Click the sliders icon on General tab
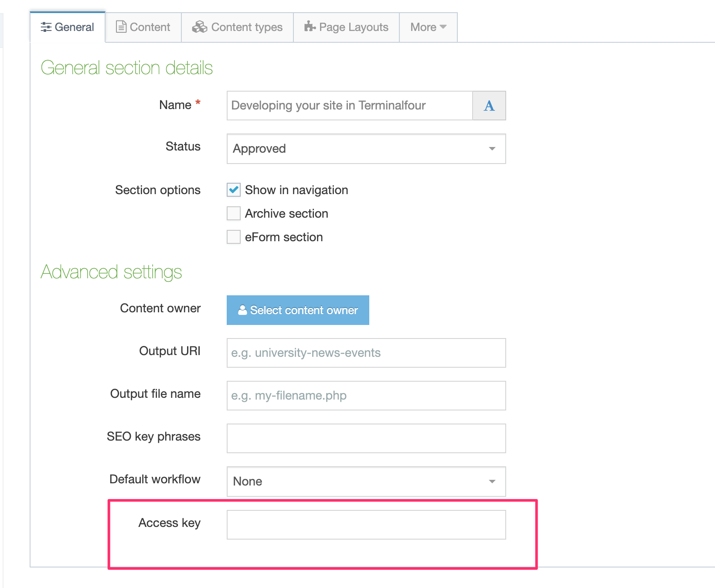Image resolution: width=715 pixels, height=588 pixels. pyautogui.click(x=46, y=27)
